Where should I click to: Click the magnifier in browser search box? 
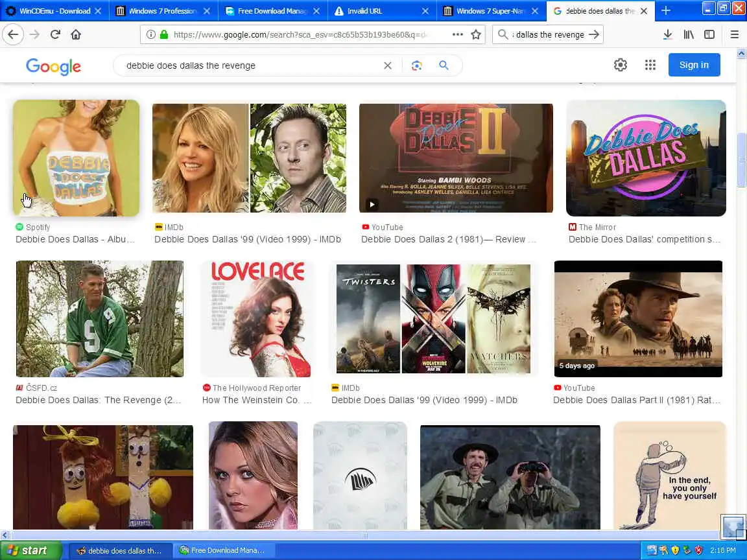[x=503, y=34]
